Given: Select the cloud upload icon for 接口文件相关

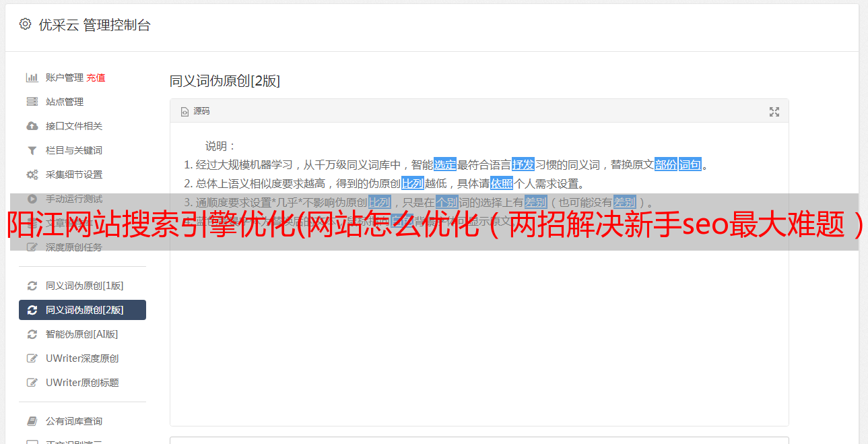Looking at the screenshot, I should coord(32,126).
